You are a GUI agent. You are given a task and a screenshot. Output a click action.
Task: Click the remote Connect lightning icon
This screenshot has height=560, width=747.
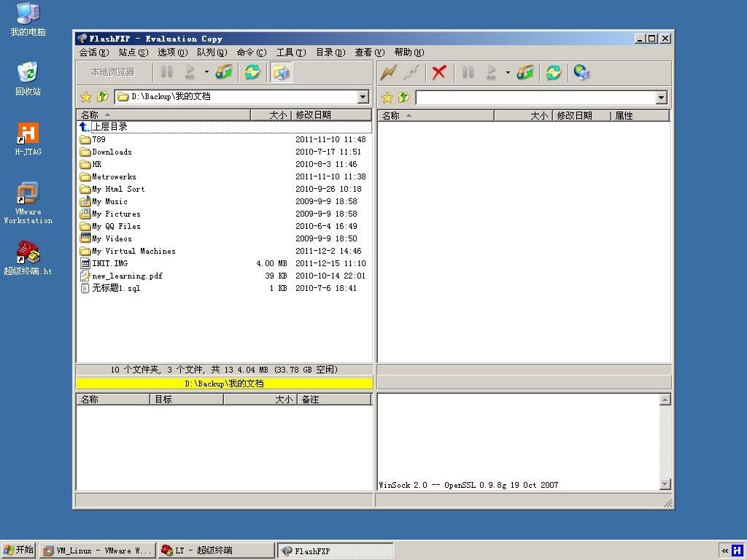[x=389, y=72]
